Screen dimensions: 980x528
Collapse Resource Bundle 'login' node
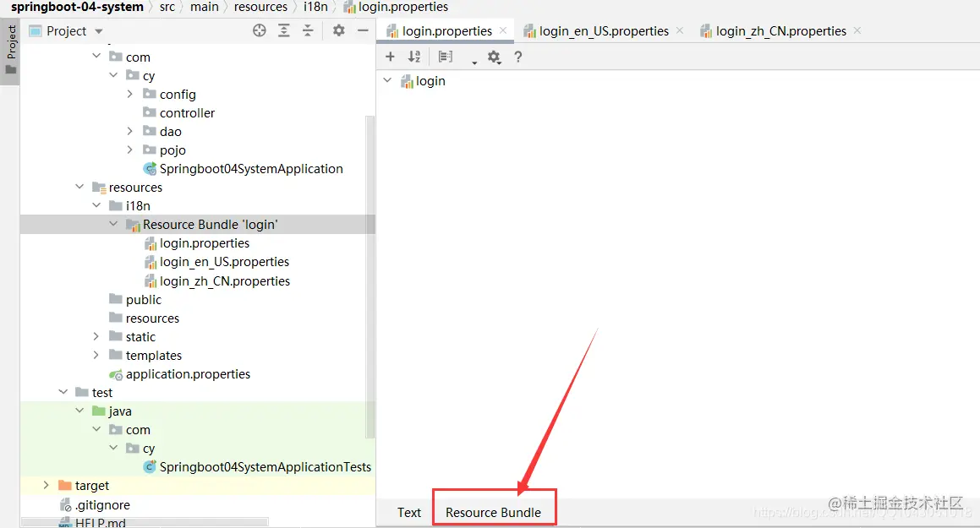[x=113, y=223]
